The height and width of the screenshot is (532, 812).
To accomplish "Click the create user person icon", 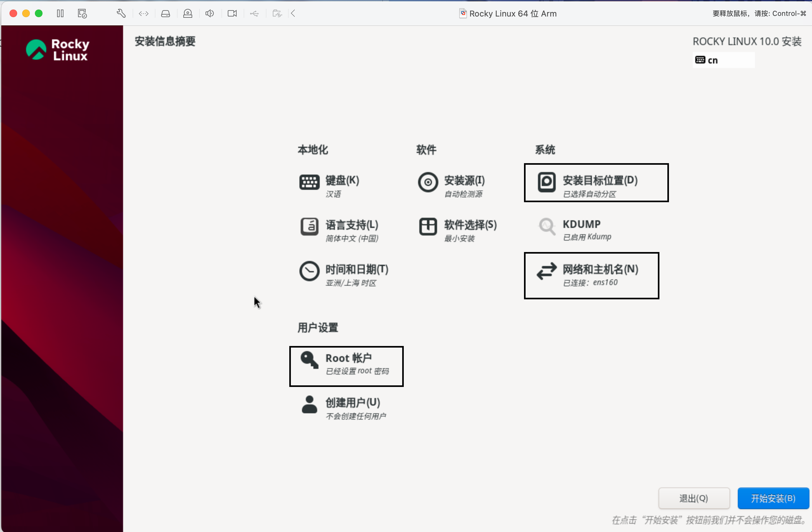I will coord(309,404).
